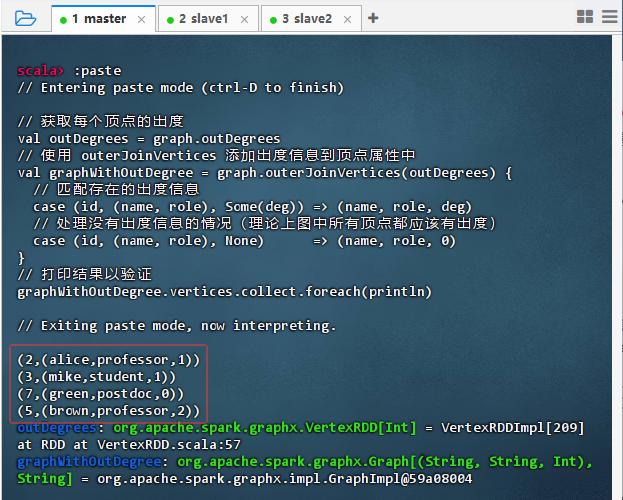Click output '(7,(green,postdoc,0))'

click(101, 394)
